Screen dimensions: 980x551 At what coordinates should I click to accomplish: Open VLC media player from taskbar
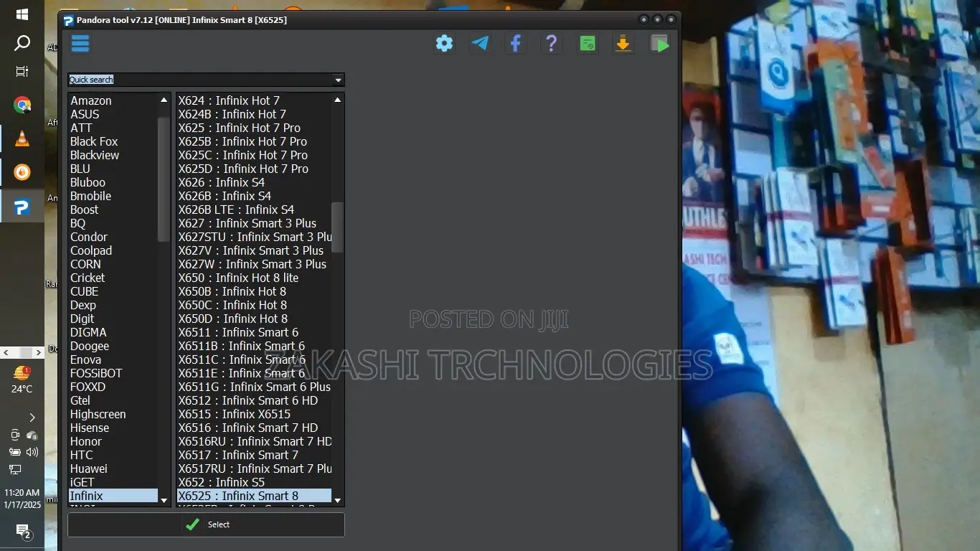tap(22, 138)
